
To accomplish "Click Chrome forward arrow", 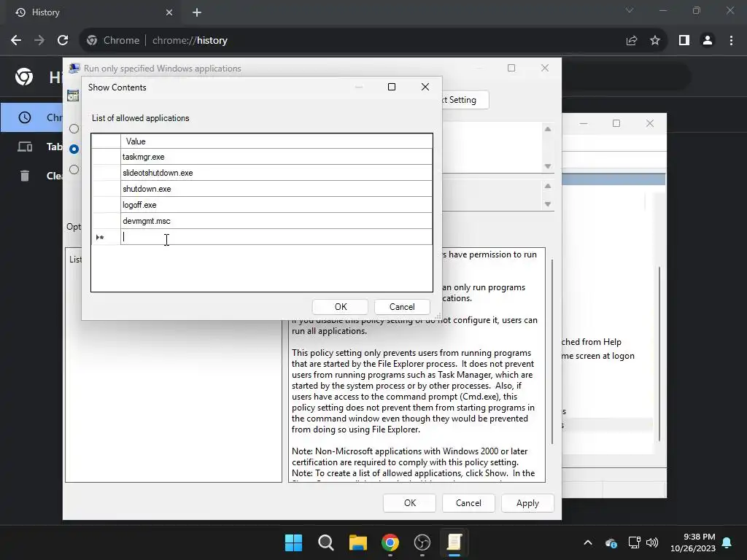I will coord(39,41).
